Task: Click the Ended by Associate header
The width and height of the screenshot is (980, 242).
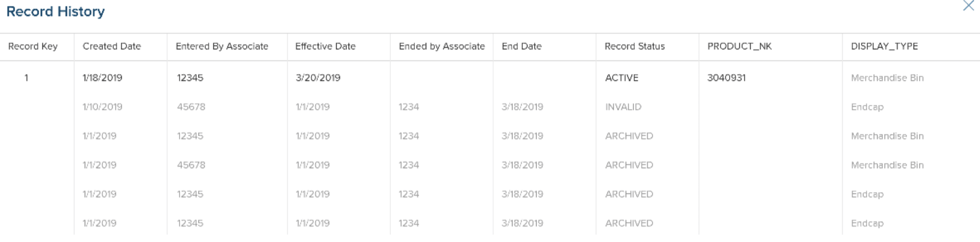Action: (442, 47)
